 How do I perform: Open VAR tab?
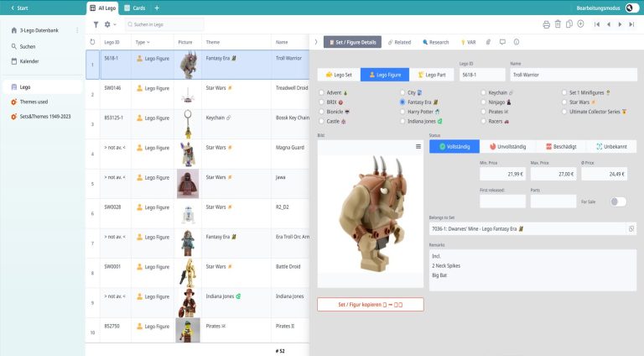[x=468, y=42]
